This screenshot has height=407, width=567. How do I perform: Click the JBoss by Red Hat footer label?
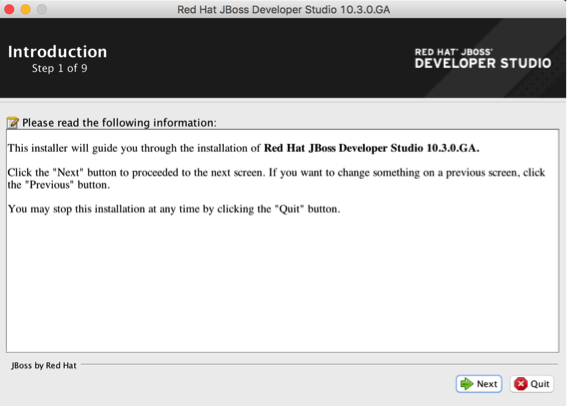click(x=44, y=365)
